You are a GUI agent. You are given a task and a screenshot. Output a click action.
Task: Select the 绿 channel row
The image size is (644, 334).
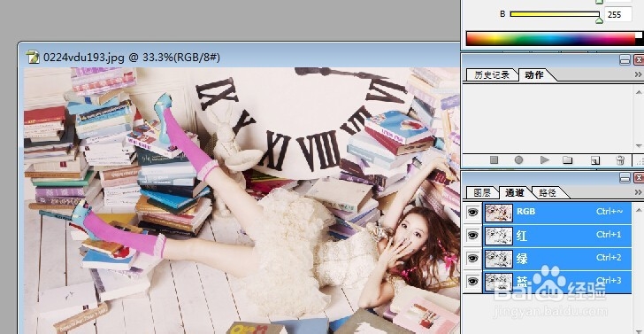click(557, 259)
